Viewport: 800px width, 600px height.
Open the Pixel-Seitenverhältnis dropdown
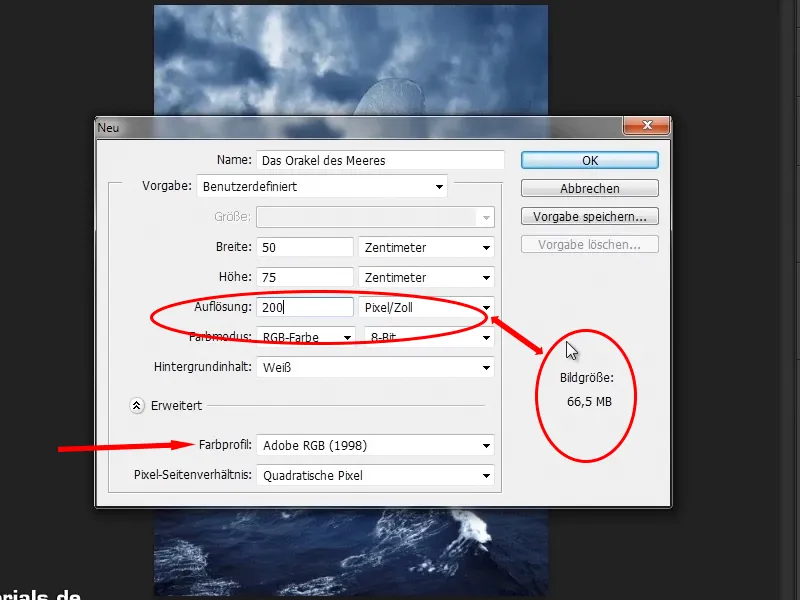[x=375, y=476]
